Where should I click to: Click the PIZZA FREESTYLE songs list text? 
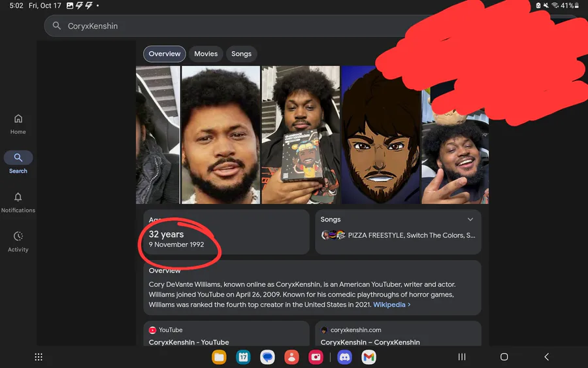coord(412,235)
